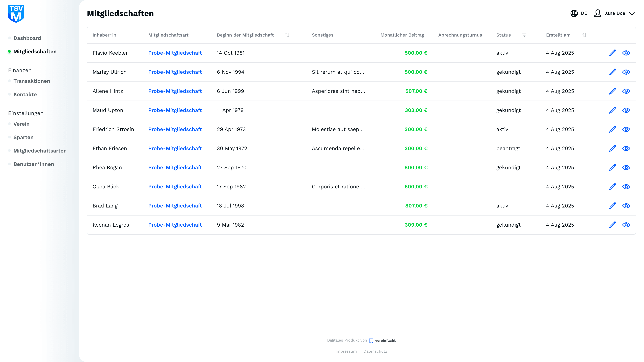Click the globe language icon
This screenshot has width=644, height=362.
click(x=574, y=13)
